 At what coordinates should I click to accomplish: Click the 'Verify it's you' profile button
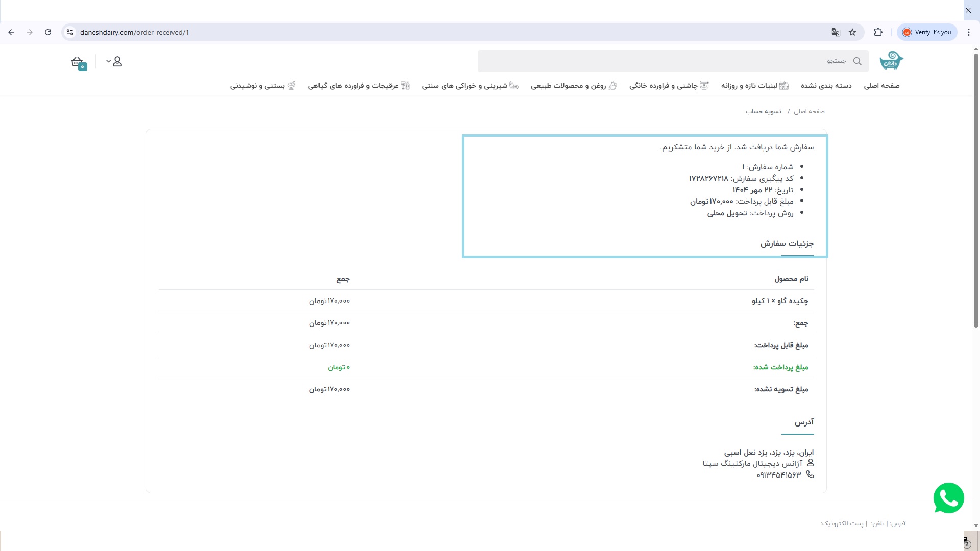point(927,32)
